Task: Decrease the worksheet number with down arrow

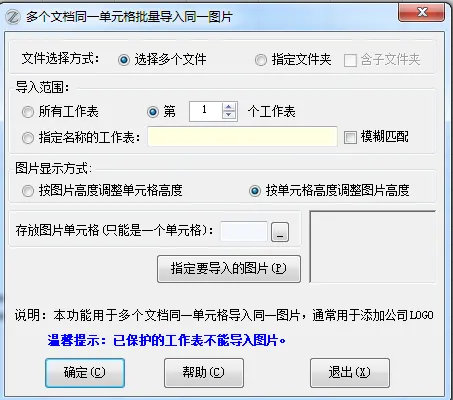Action: (229, 115)
